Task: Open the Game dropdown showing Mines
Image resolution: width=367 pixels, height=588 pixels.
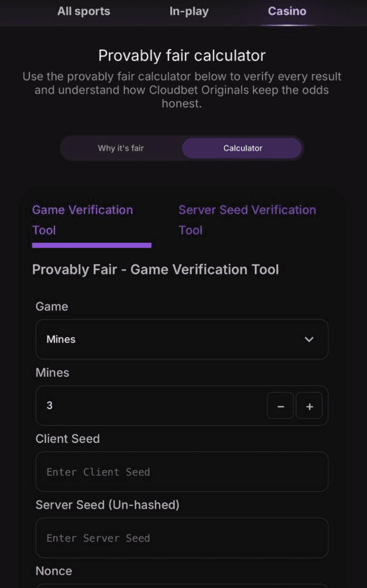Action: click(182, 339)
